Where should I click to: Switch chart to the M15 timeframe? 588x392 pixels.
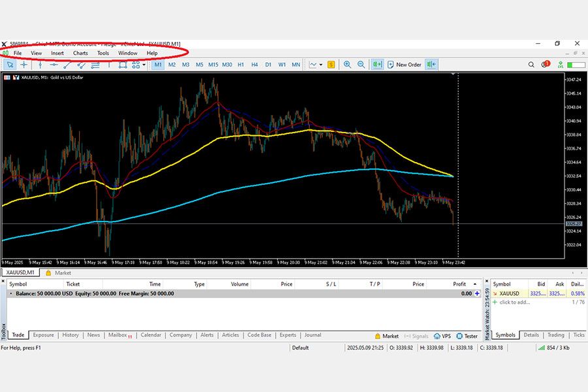tap(213, 65)
